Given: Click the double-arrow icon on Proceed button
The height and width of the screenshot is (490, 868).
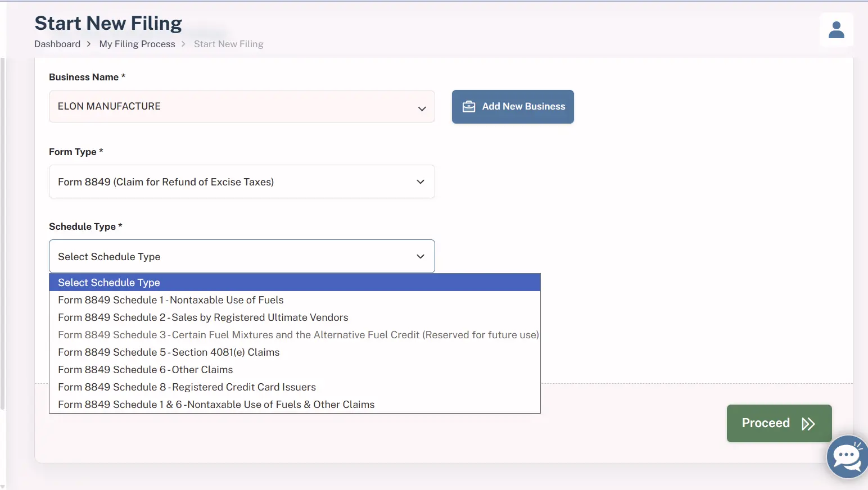Looking at the screenshot, I should point(808,424).
